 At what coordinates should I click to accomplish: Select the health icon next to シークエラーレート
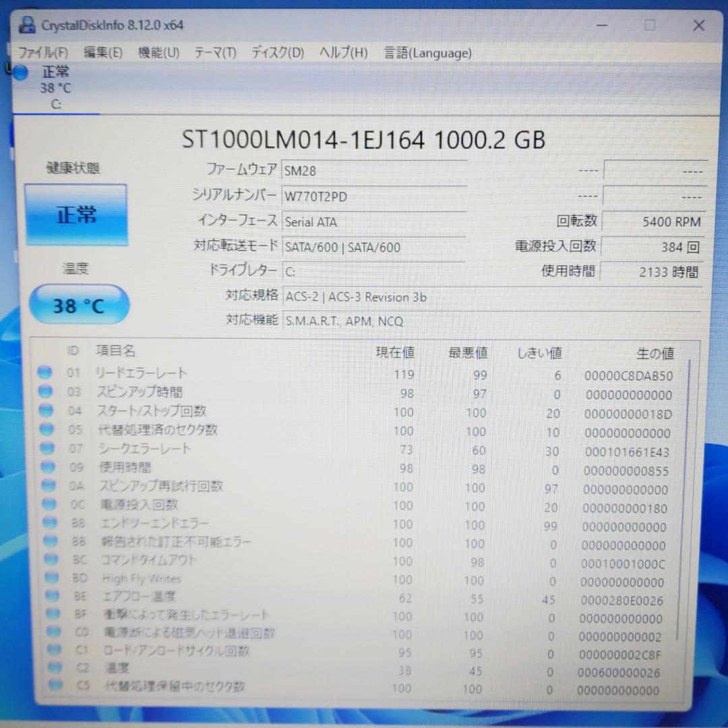click(x=44, y=447)
